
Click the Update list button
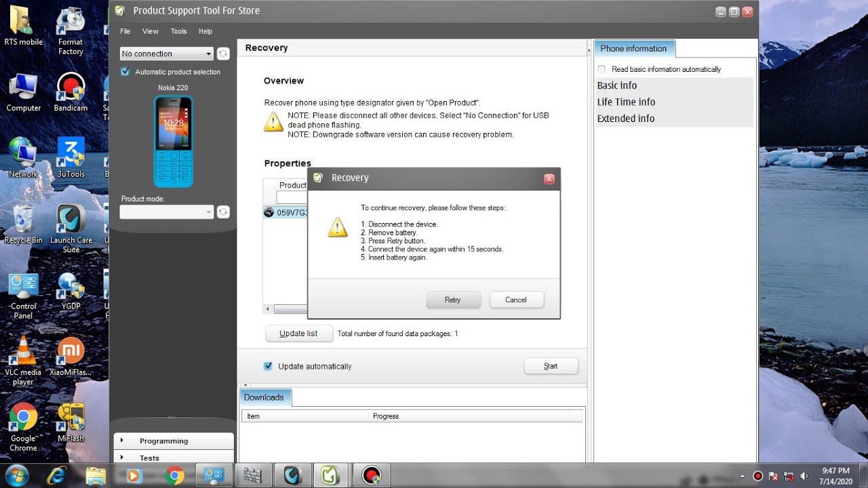(298, 333)
